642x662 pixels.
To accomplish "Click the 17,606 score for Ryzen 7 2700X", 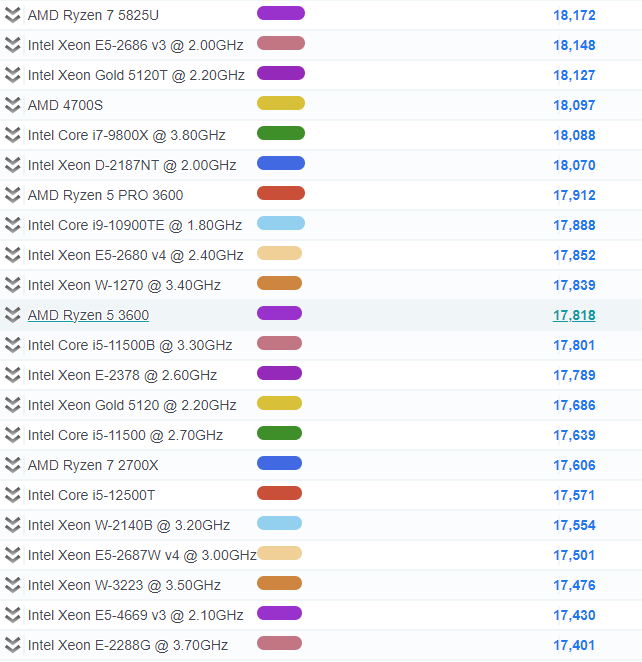I will [574, 465].
